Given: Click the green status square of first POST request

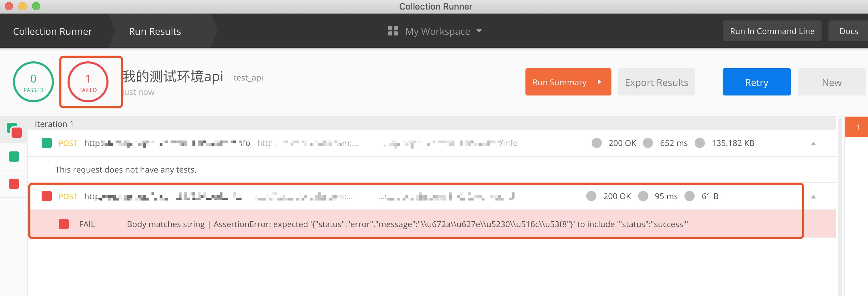Looking at the screenshot, I should (x=47, y=143).
